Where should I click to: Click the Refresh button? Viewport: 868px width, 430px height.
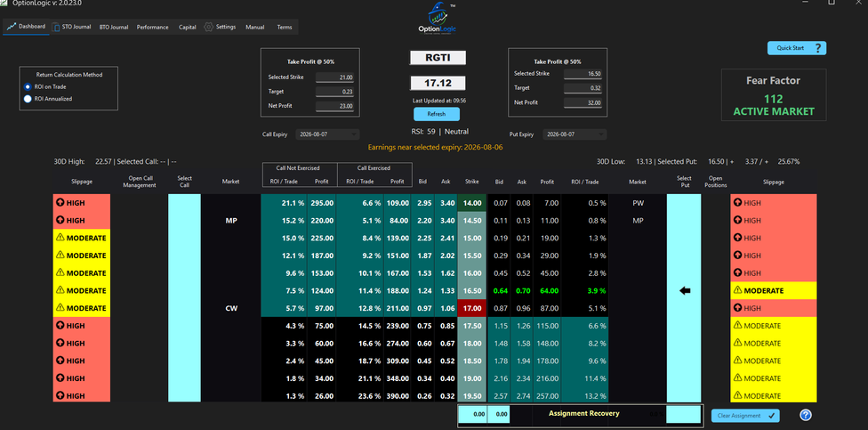pyautogui.click(x=436, y=114)
